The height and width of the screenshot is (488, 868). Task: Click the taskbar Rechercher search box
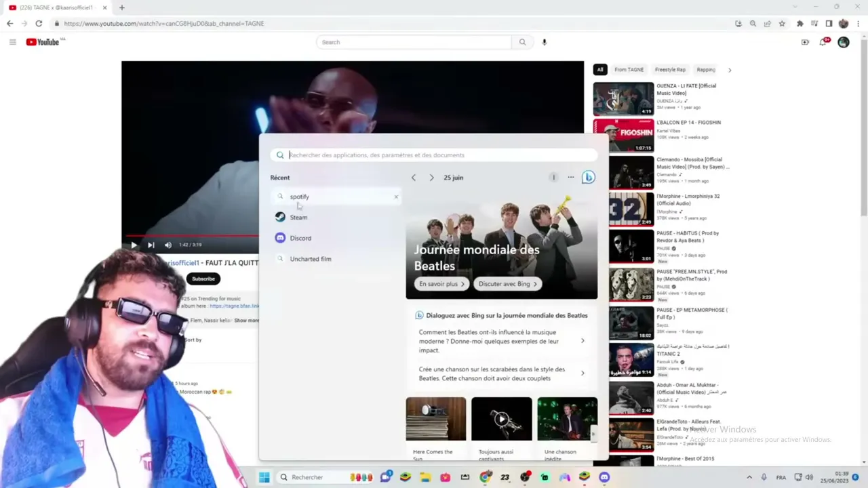tap(326, 477)
